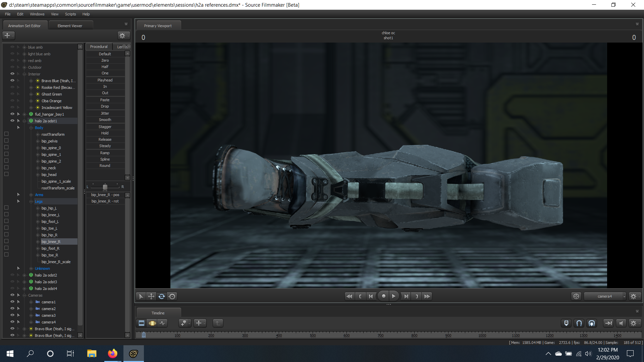The width and height of the screenshot is (644, 362).
Task: Open the Windows menu
Action: (x=37, y=14)
